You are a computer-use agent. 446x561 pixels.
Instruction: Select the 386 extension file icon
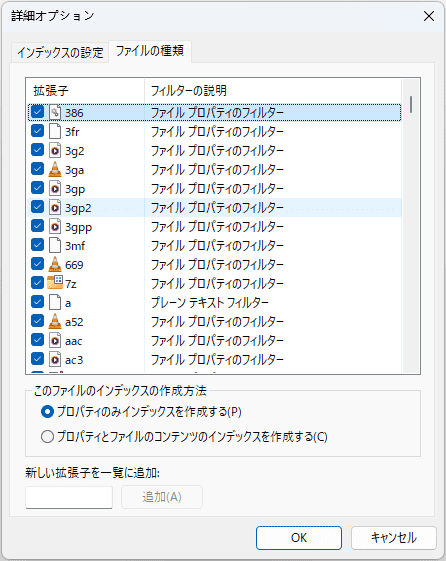coord(55,112)
